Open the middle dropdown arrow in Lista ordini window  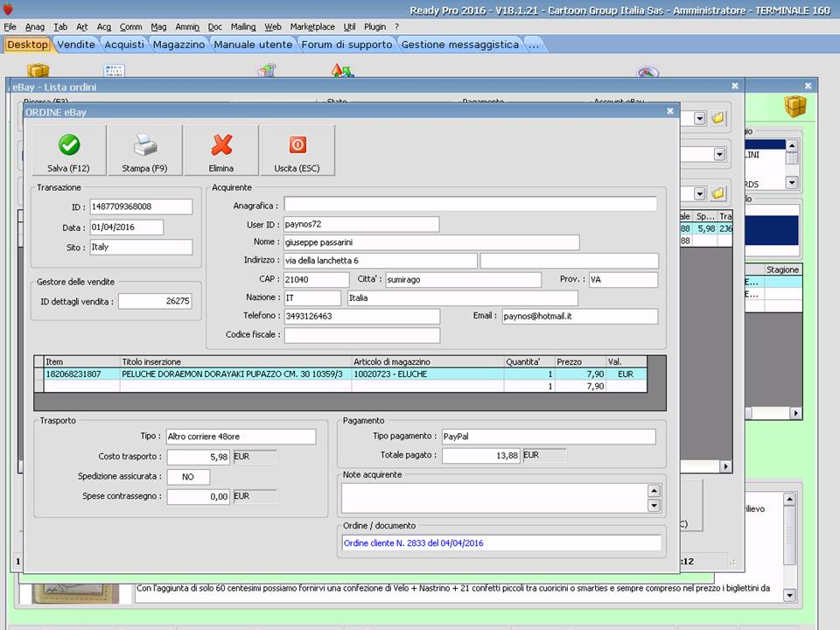(x=719, y=155)
